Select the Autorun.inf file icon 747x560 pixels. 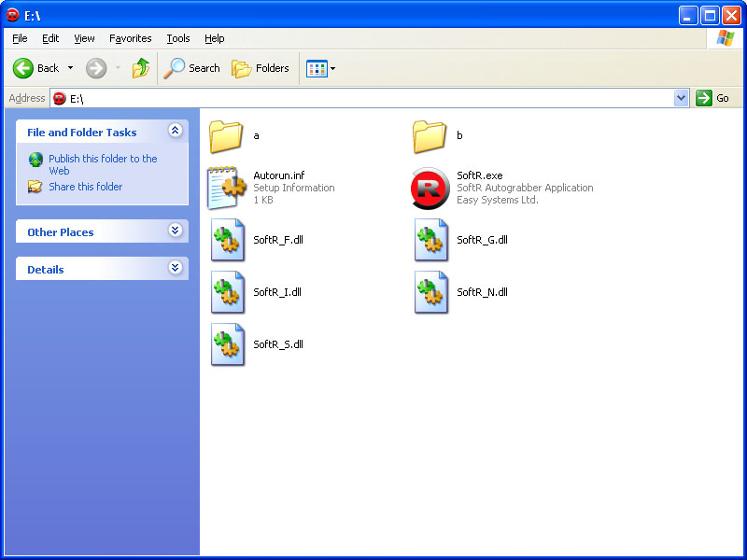coord(226,189)
